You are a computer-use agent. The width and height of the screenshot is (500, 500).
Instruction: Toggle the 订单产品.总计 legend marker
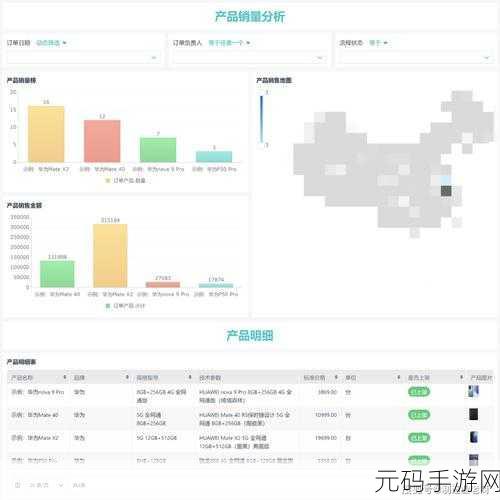click(108, 306)
